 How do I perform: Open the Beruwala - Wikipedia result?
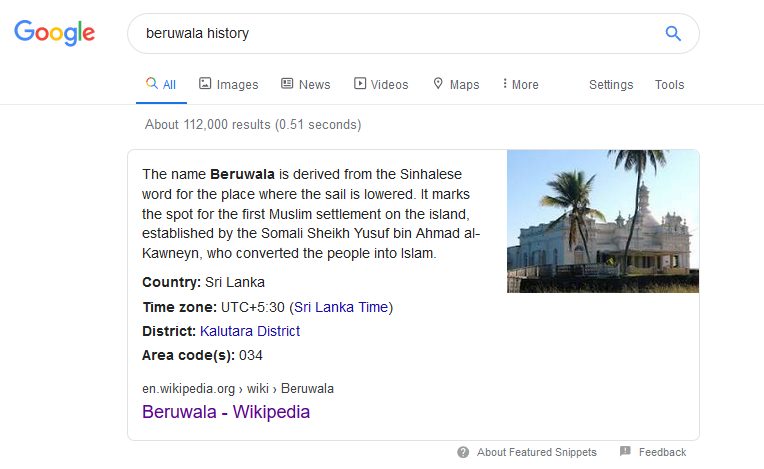click(226, 412)
